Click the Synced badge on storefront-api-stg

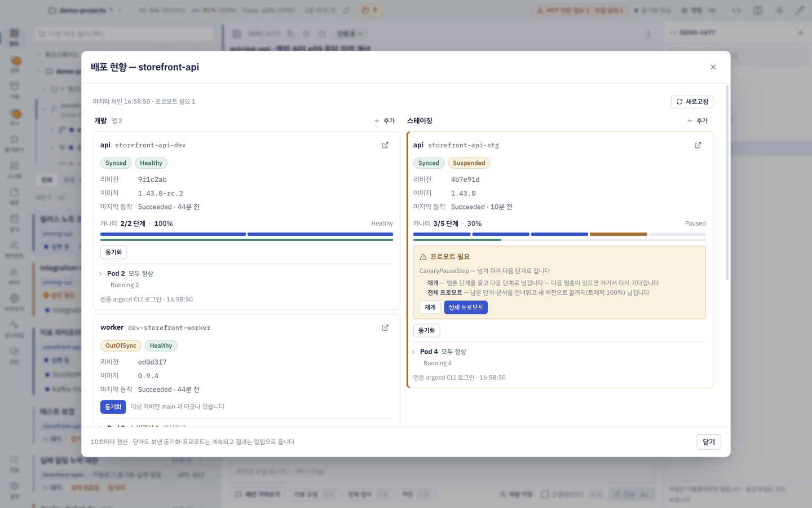[429, 163]
